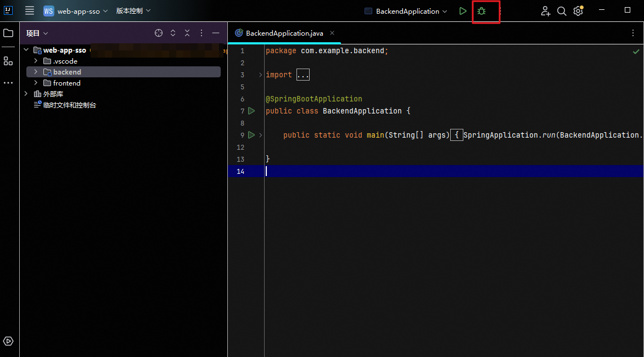The height and width of the screenshot is (357, 644).
Task: Close the BackendApplication.java tab
Action: [x=332, y=33]
